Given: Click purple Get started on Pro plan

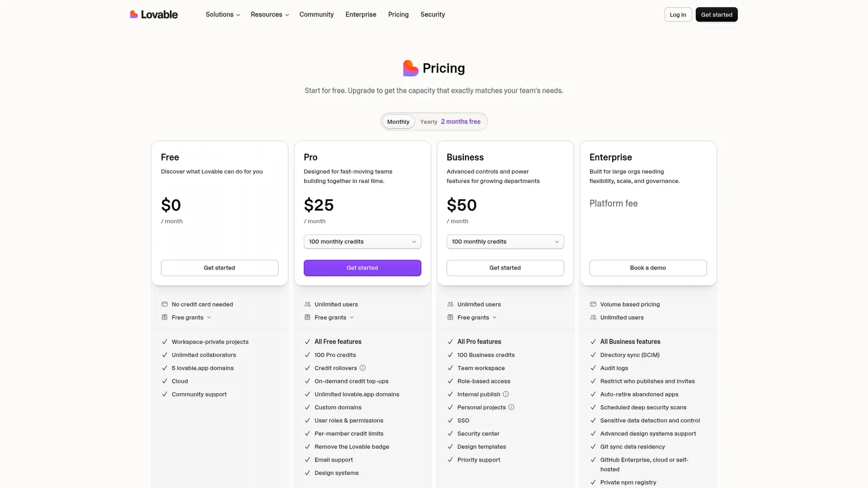Looking at the screenshot, I should tap(362, 268).
